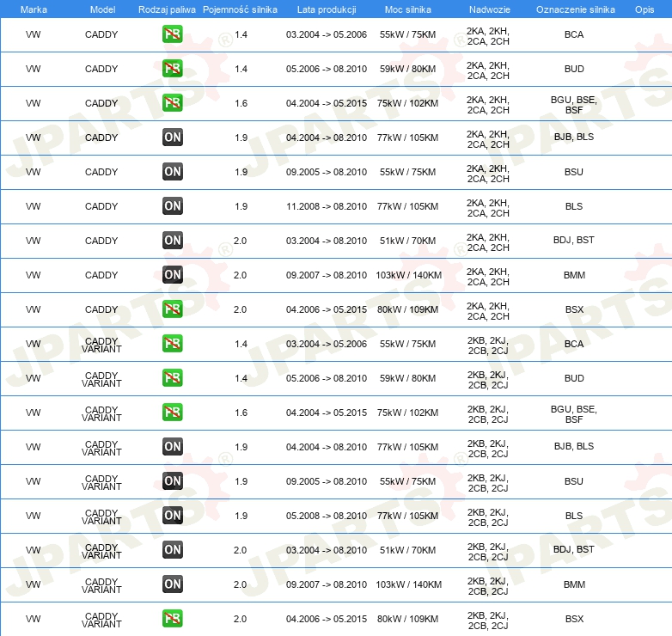
Task: Select engine code BMM in the CADDY row
Action: [574, 275]
